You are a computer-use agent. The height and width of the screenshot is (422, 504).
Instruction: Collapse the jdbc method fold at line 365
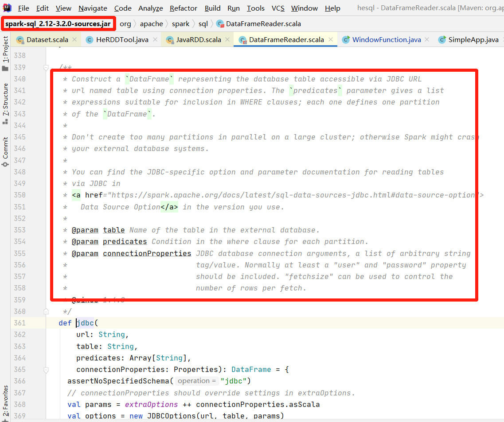(x=46, y=370)
